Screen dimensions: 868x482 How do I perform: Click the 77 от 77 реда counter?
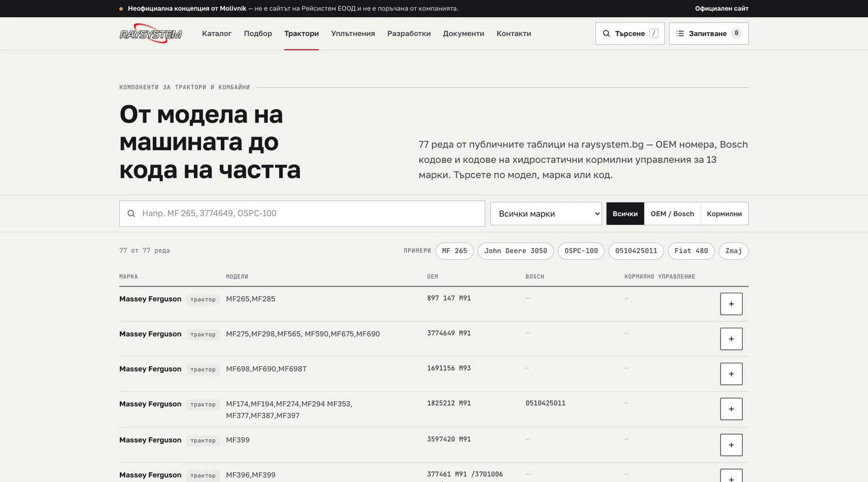tap(145, 250)
